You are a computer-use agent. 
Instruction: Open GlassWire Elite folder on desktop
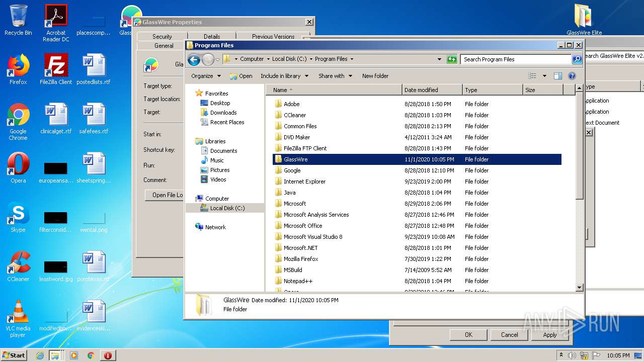click(584, 20)
